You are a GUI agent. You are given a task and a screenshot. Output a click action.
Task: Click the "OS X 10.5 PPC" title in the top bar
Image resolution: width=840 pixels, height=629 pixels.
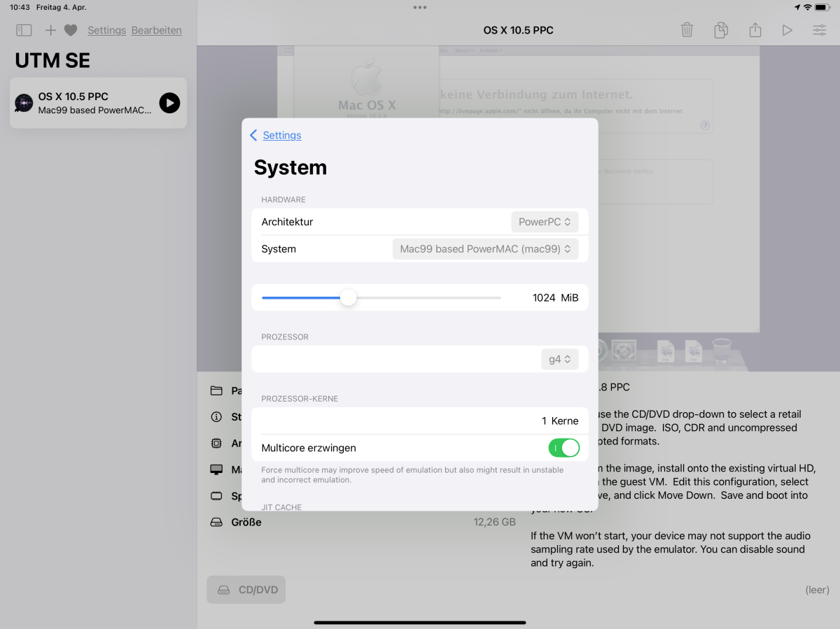click(519, 30)
